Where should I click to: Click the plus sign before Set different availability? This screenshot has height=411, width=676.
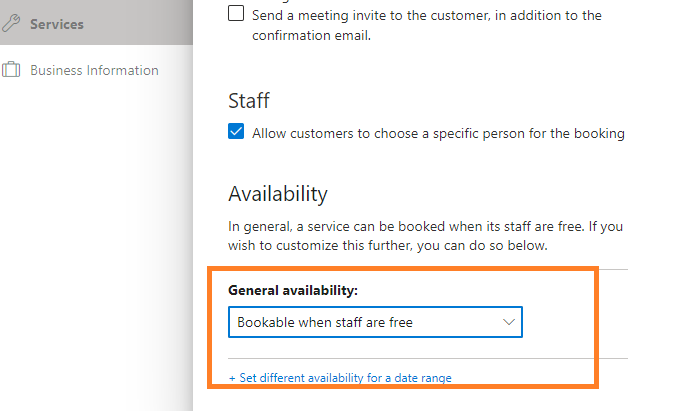tap(232, 378)
